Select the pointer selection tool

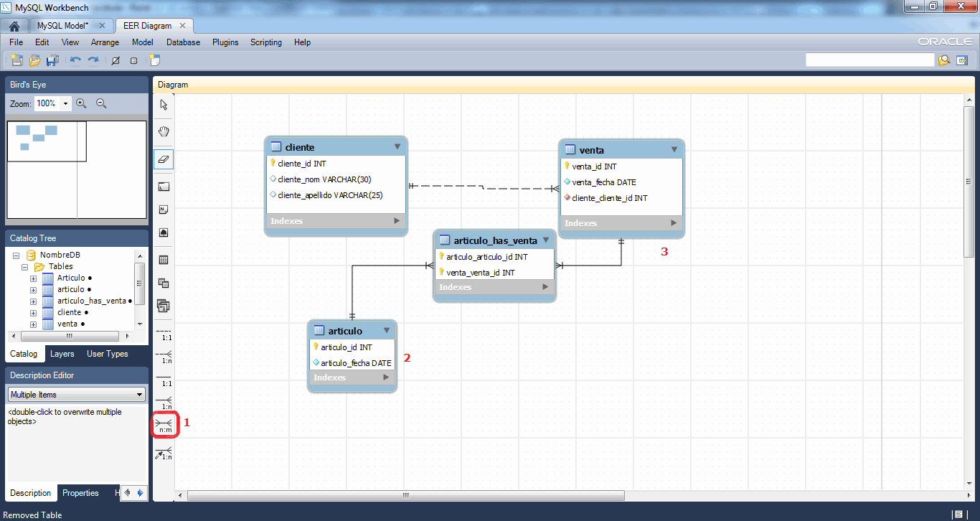pyautogui.click(x=164, y=105)
